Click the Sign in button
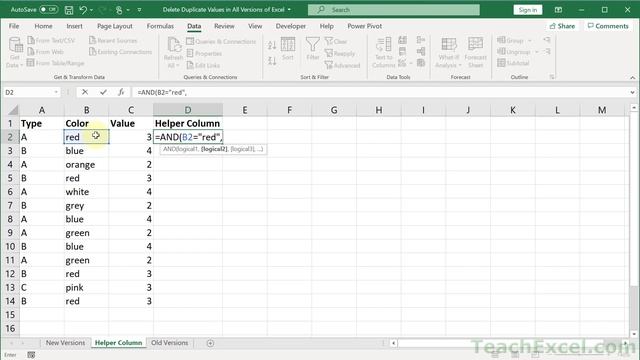 pos(528,10)
